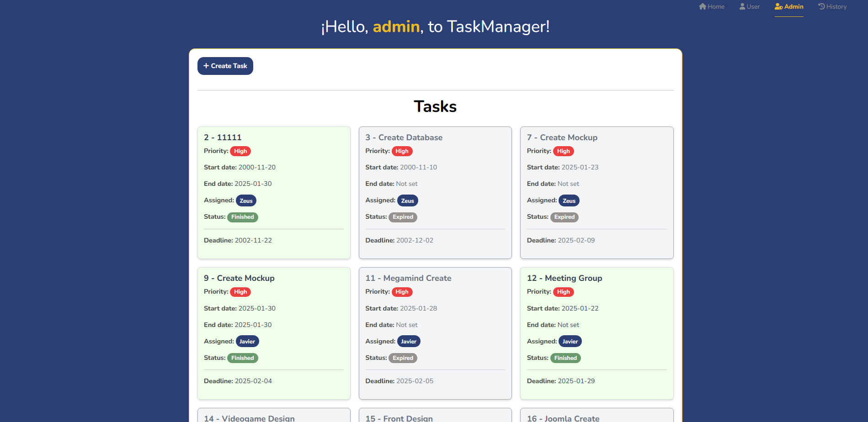This screenshot has height=422, width=868.
Task: Click the Home house icon
Action: click(703, 6)
